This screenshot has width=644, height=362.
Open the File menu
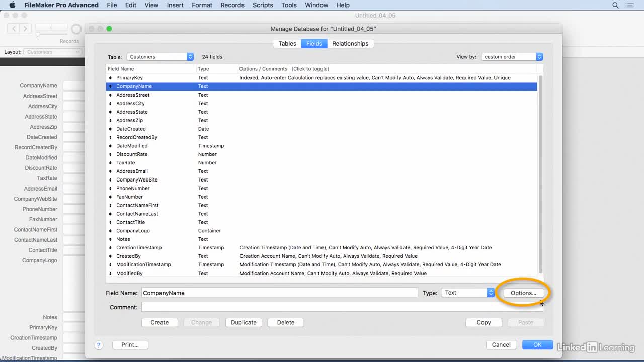[112, 5]
